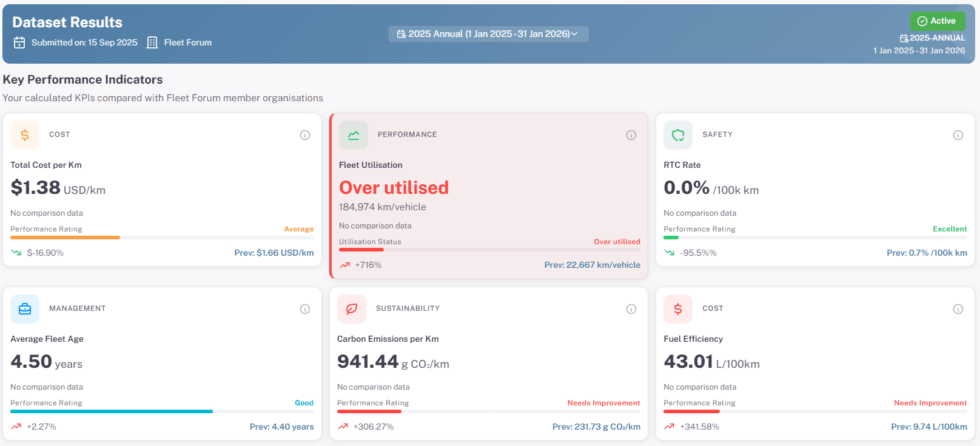Image resolution: width=980 pixels, height=446 pixels.
Task: Open info icon on Fuel Efficiency card
Action: pos(958,309)
